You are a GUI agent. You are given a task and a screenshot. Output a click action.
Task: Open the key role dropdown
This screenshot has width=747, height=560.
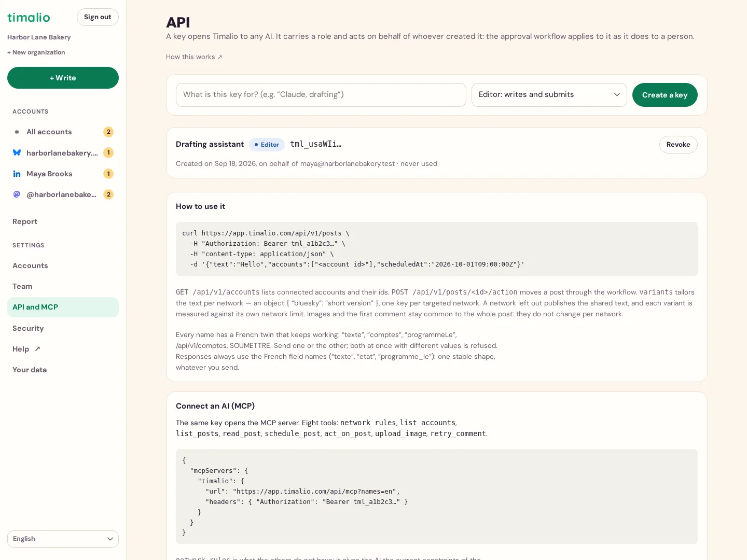tap(549, 95)
